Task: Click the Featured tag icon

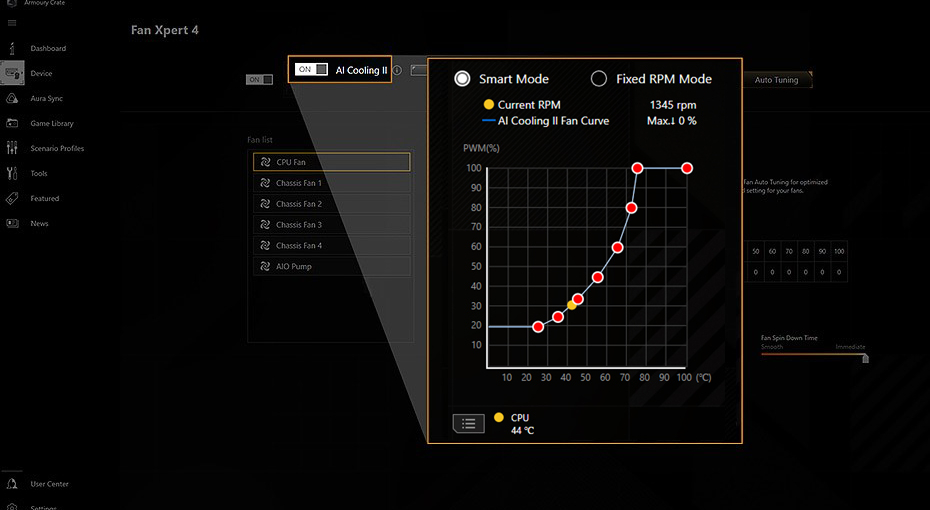Action: point(12,199)
